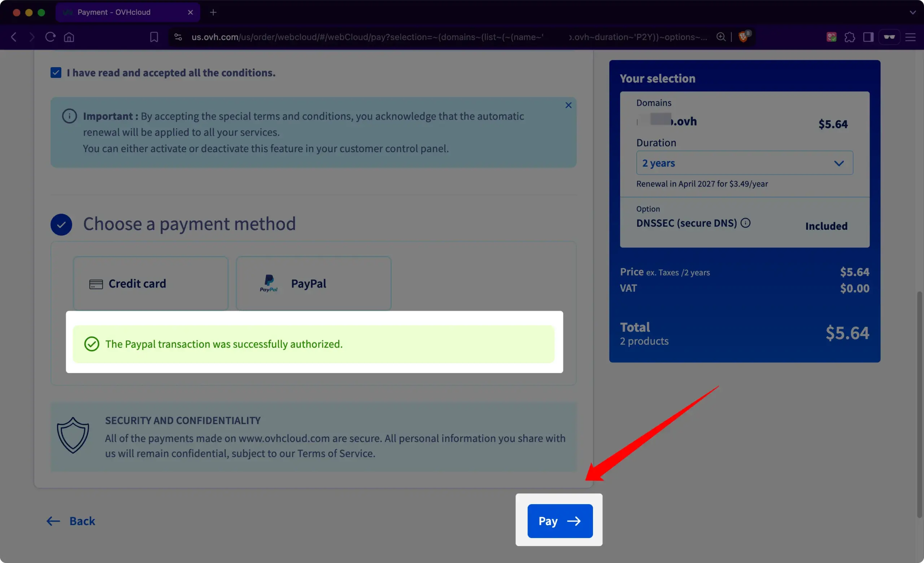924x563 pixels.
Task: Click the address bar URL
Action: [449, 37]
